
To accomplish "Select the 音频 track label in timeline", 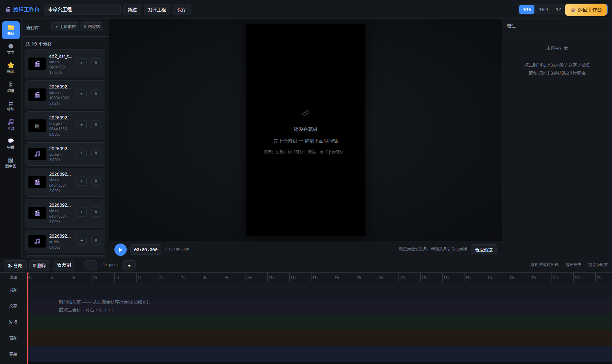I will (13, 338).
